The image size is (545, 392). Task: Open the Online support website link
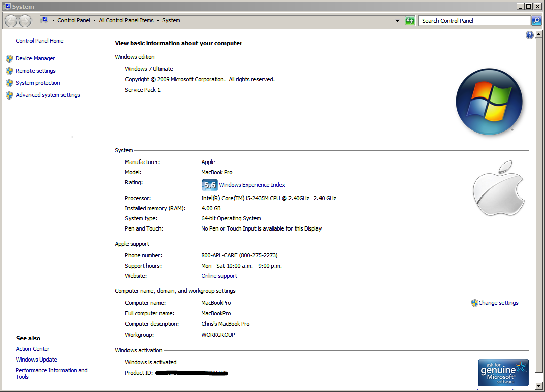click(x=219, y=276)
